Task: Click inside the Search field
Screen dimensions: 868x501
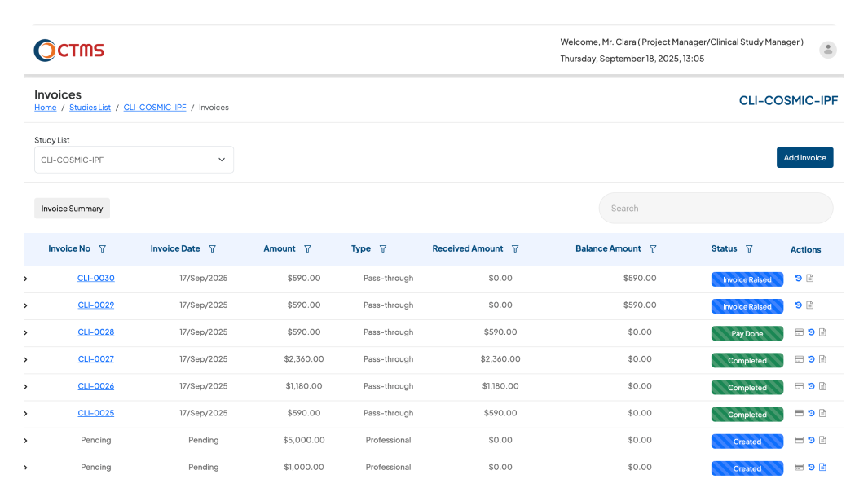Action: tap(716, 208)
